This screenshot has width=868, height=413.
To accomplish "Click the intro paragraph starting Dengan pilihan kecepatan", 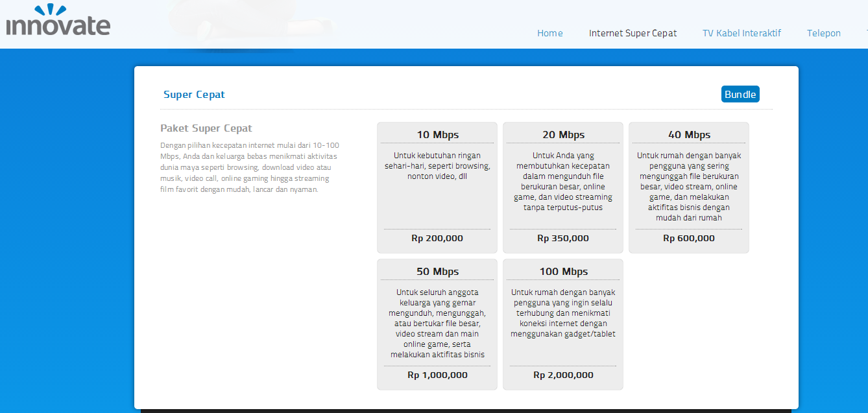I will tap(250, 167).
